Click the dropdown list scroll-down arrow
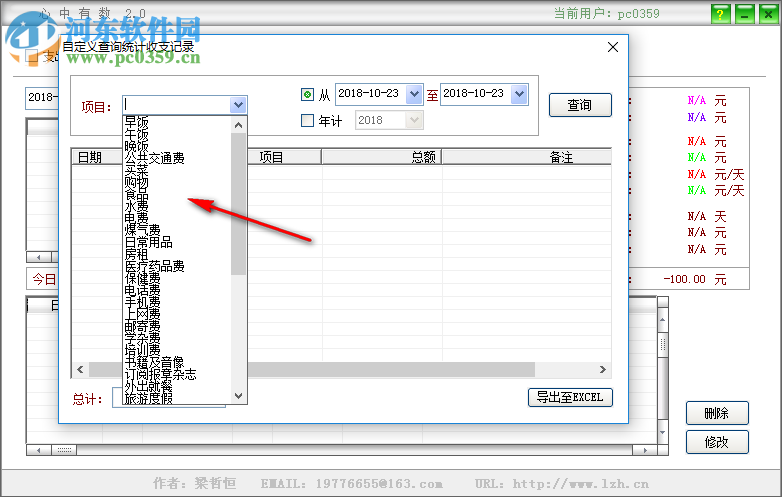782x497 pixels. click(238, 396)
